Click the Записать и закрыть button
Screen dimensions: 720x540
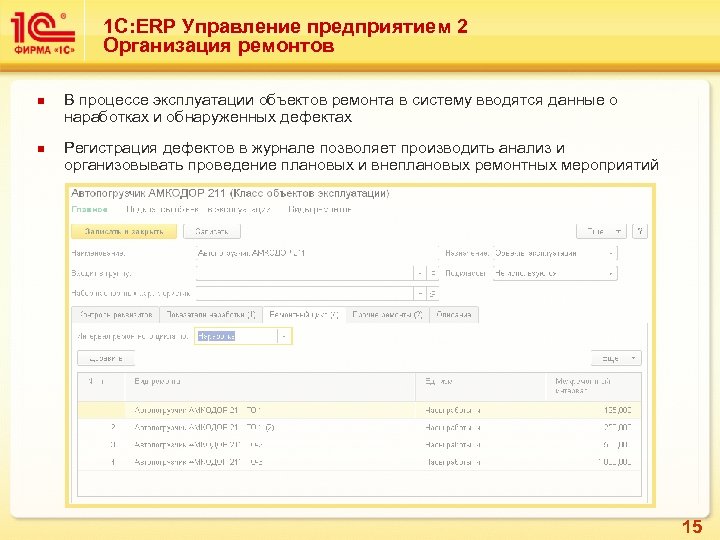[124, 231]
